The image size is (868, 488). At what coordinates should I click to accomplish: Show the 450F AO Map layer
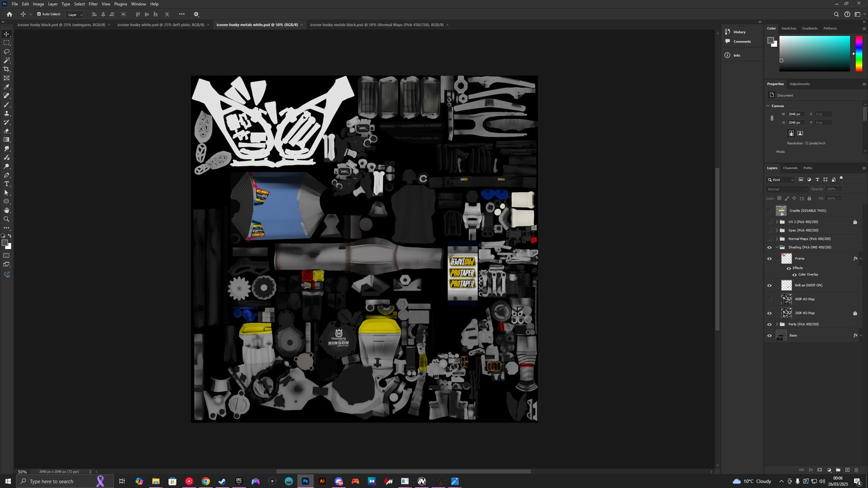click(x=769, y=299)
